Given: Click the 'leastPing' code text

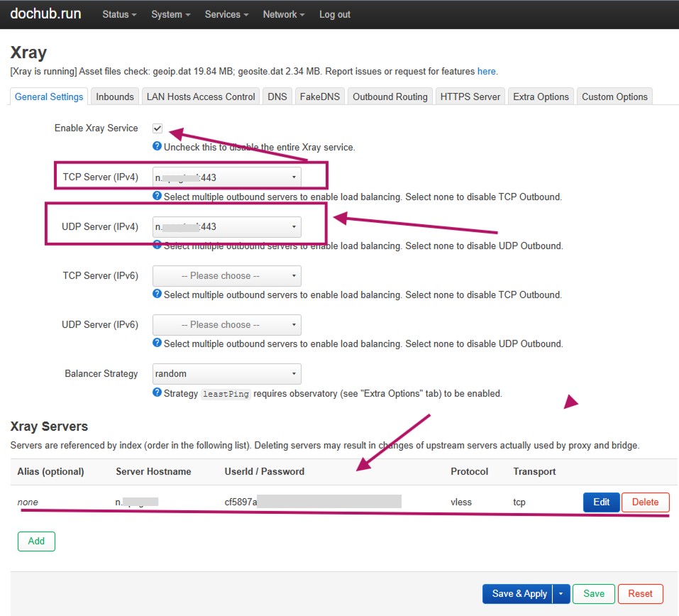Looking at the screenshot, I should tap(226, 394).
